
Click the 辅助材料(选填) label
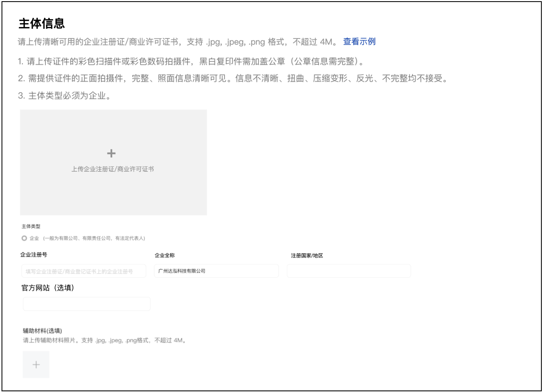point(43,331)
